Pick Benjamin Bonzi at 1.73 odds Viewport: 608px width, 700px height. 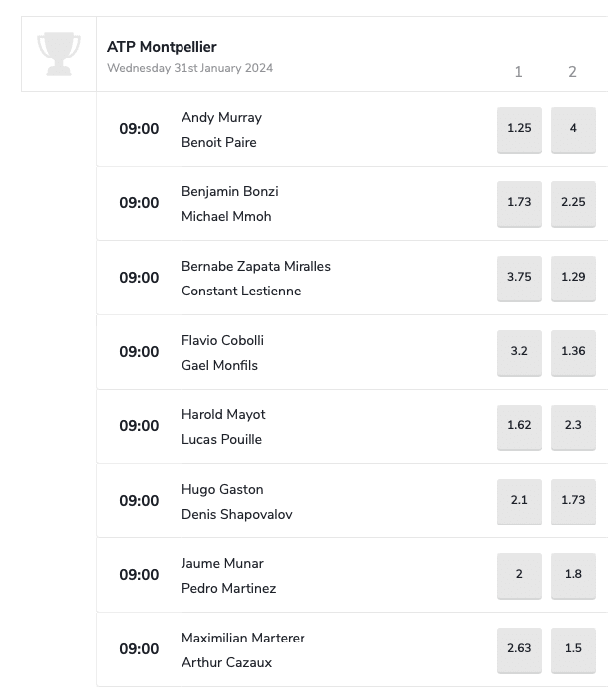[519, 204]
